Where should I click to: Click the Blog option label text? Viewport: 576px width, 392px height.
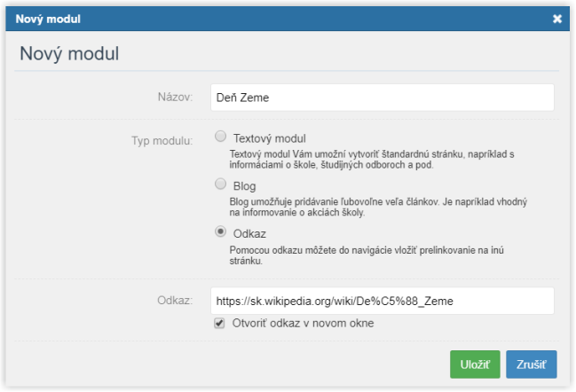(x=245, y=186)
